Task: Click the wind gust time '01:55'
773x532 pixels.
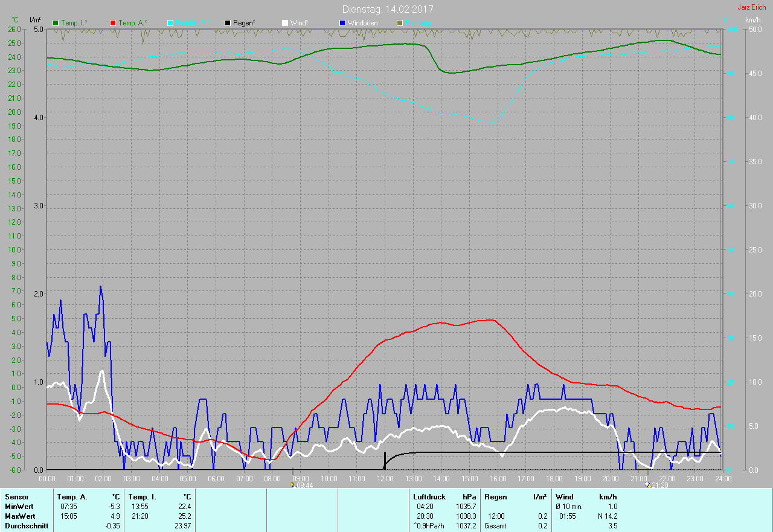Action: point(568,516)
